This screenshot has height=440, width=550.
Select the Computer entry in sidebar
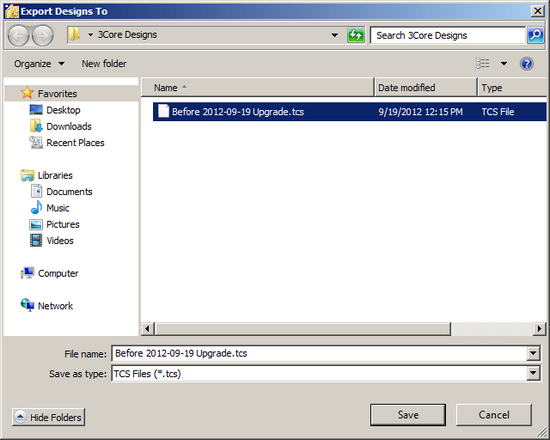(x=58, y=273)
